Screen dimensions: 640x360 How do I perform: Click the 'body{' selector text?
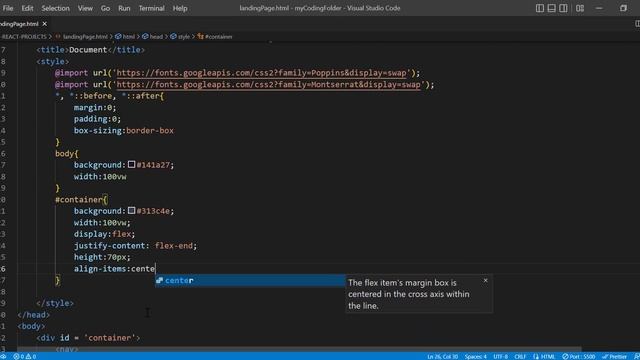pos(67,153)
